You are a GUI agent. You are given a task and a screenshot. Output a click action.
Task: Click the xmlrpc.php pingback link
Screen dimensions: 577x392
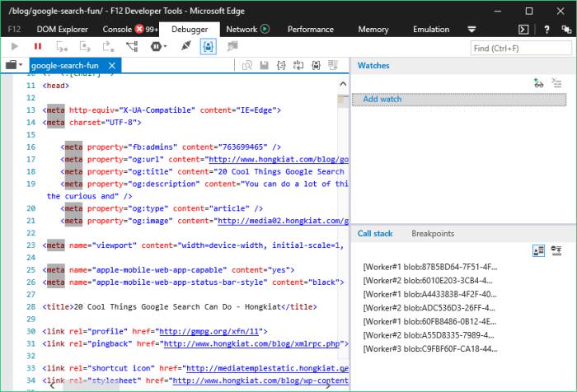(251, 343)
